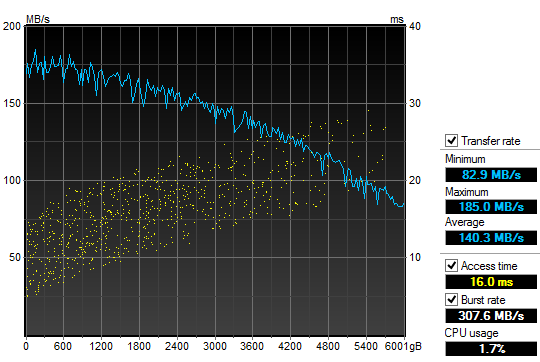Click the Burst rate label
Viewport: 540px width, 362px height.
tap(483, 300)
